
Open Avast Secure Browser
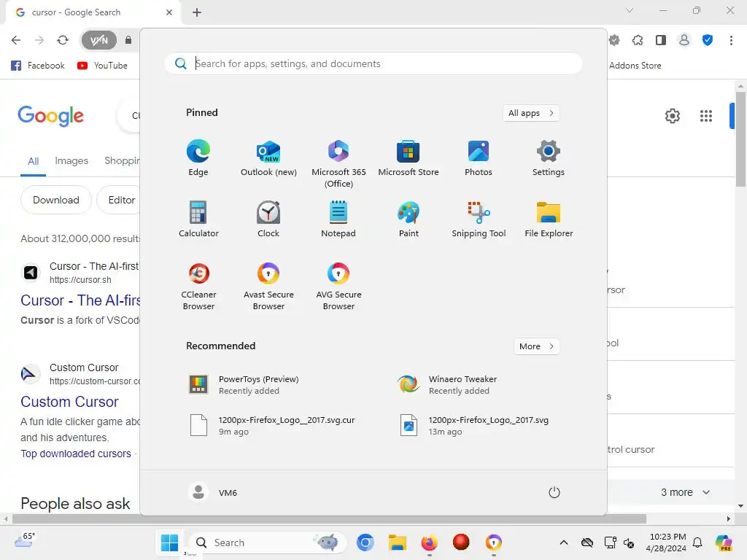(x=268, y=286)
